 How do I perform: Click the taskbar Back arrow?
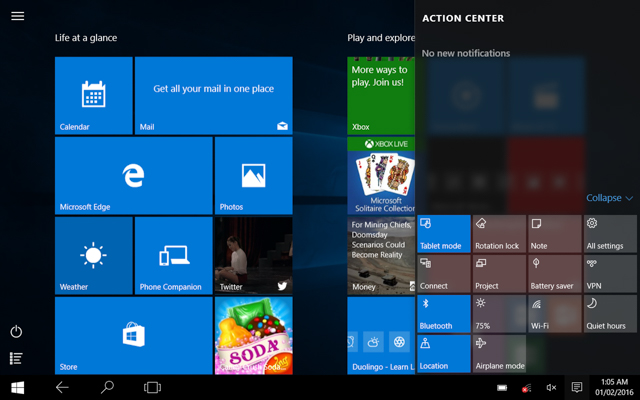click(62, 387)
